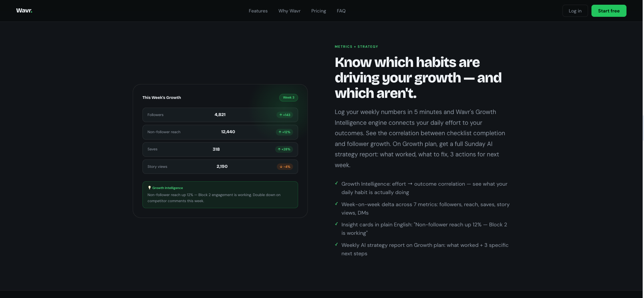Click the checkmark beside Weekly AI strategy bullet
The image size is (644, 298).
click(x=336, y=245)
